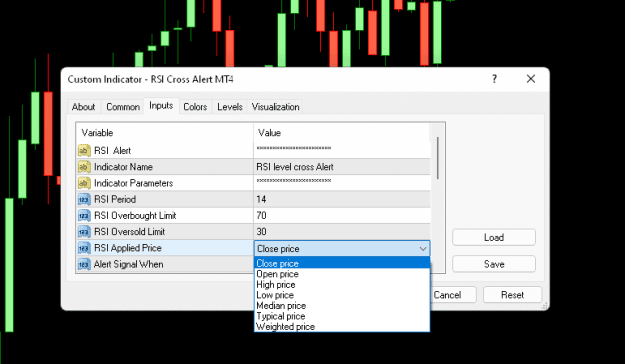Click the string icon beside Indicator Name
This screenshot has width=625, height=364.
[84, 167]
